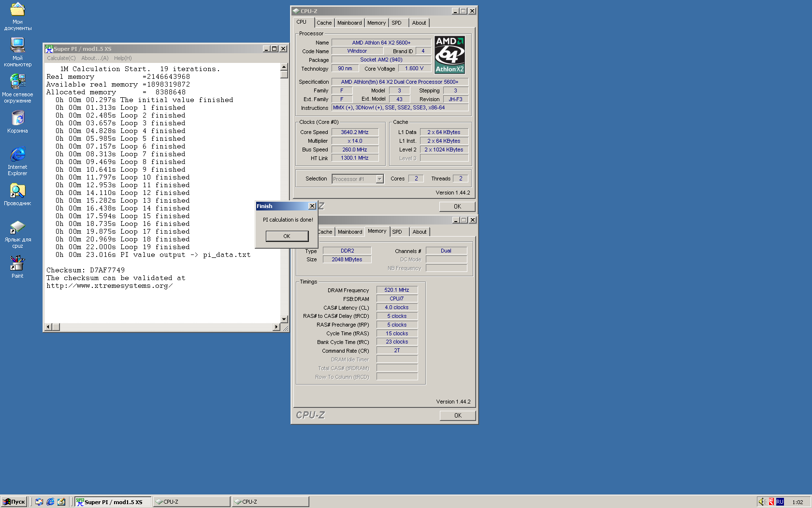Open the Мои документы desktop icon
This screenshot has width=812, height=508.
coord(17,16)
